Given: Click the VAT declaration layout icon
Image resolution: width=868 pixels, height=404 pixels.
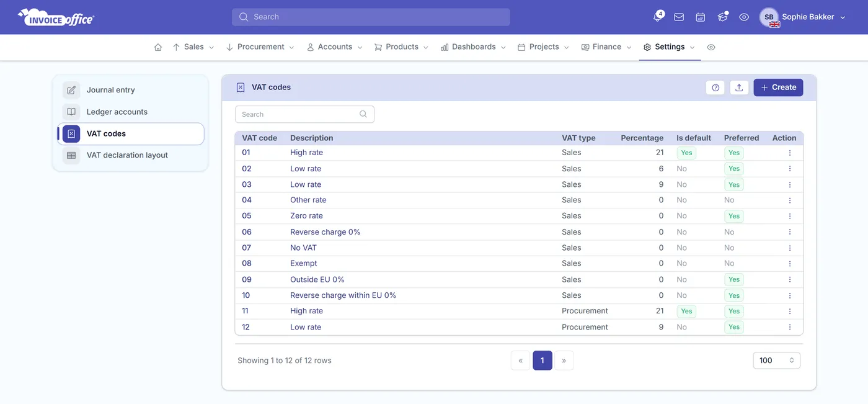Looking at the screenshot, I should [71, 155].
